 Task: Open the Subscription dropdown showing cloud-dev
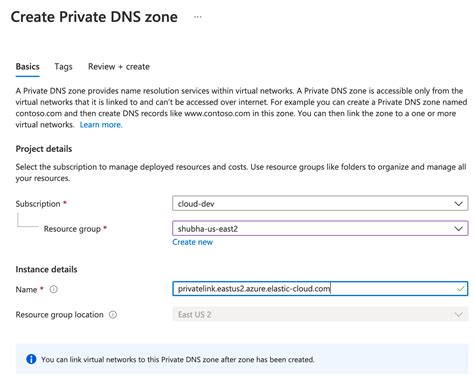point(320,203)
